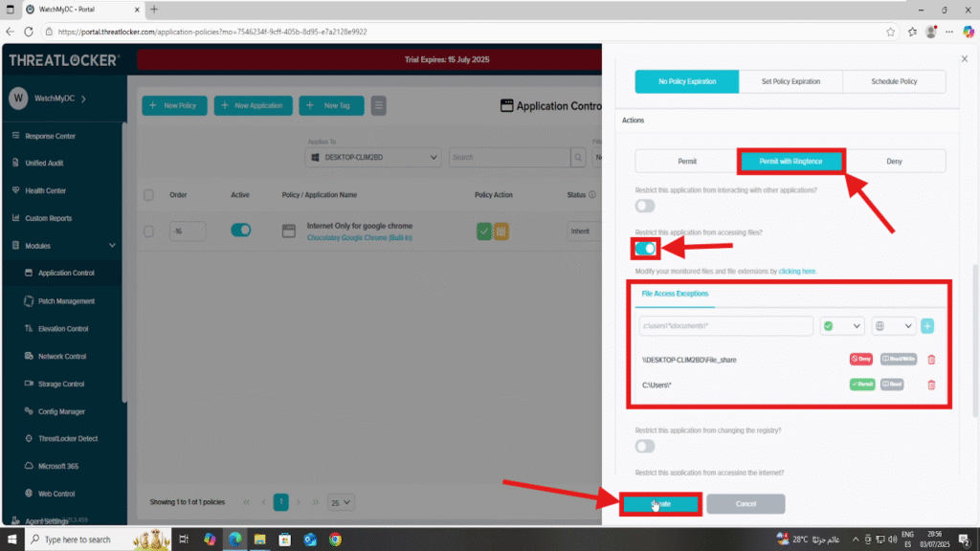Open Google Chrome from taskbar
The width and height of the screenshot is (980, 551).
point(336,540)
